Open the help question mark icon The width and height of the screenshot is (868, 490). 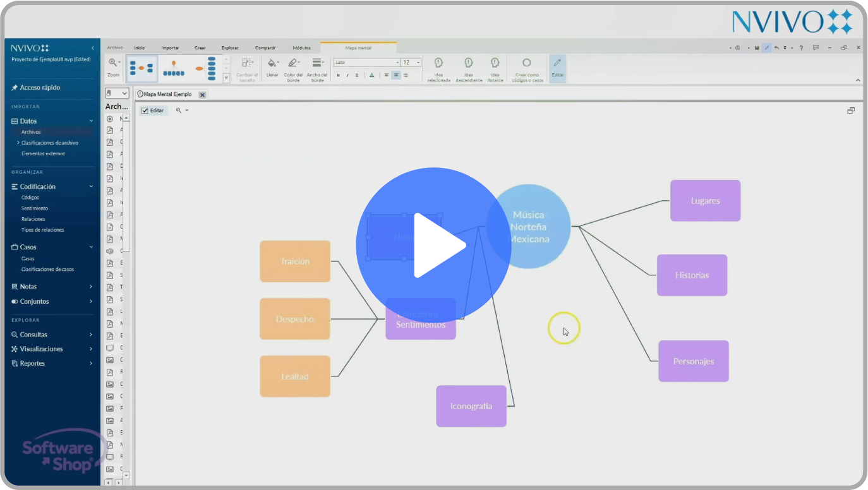[x=801, y=47]
